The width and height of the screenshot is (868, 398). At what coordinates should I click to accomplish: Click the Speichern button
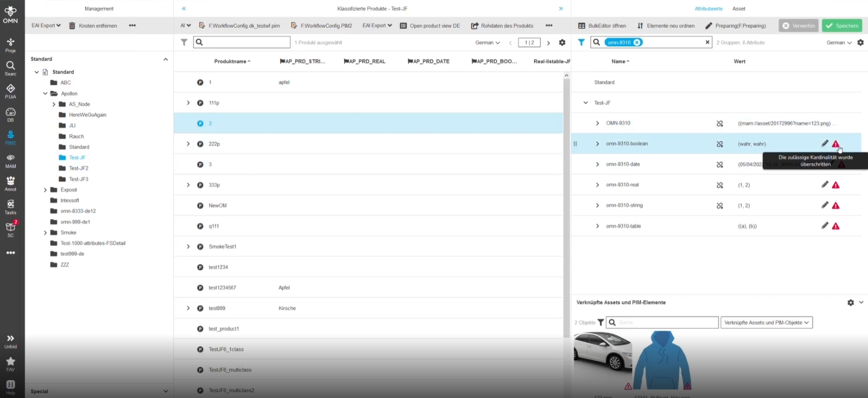click(842, 25)
